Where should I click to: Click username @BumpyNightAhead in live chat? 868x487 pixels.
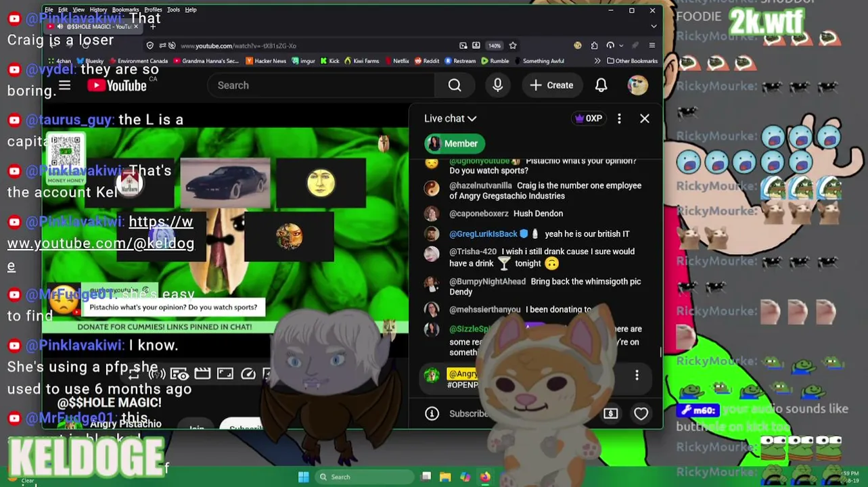[x=487, y=281]
